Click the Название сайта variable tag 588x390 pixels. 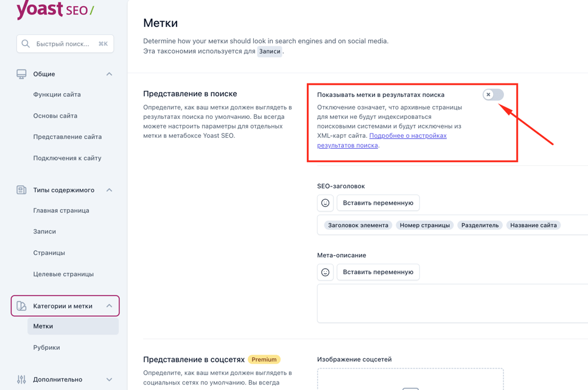tap(533, 225)
